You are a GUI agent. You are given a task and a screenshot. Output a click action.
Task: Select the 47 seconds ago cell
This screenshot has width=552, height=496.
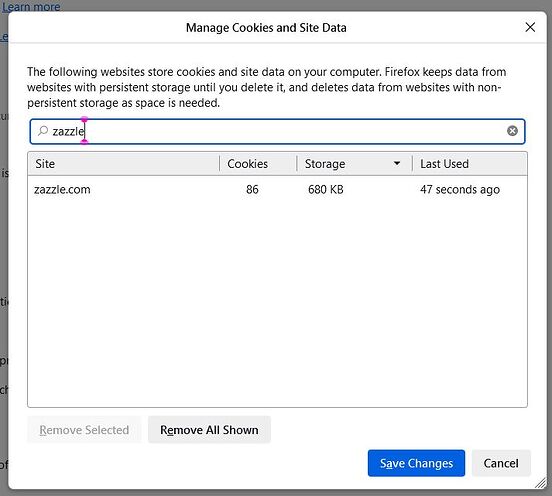click(x=460, y=189)
